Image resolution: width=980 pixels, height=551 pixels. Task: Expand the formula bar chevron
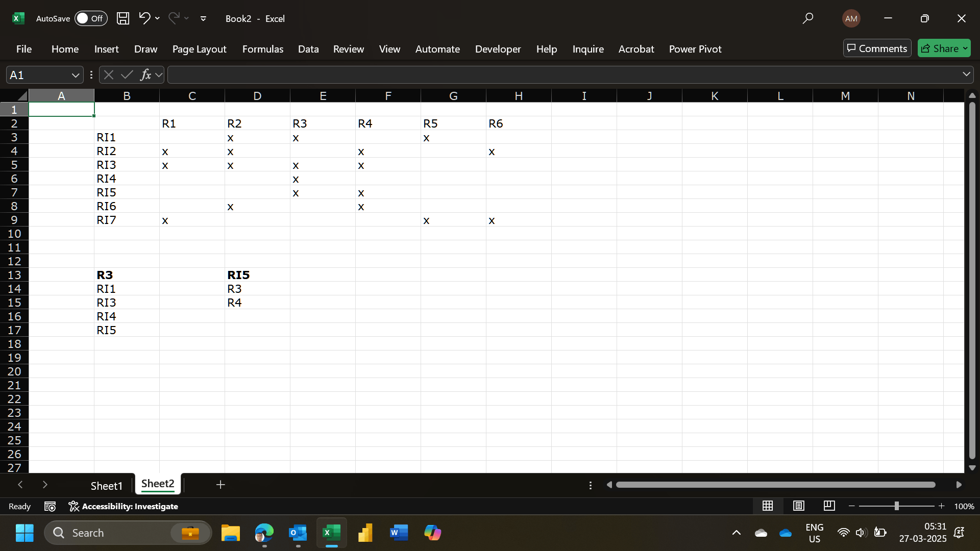(966, 74)
